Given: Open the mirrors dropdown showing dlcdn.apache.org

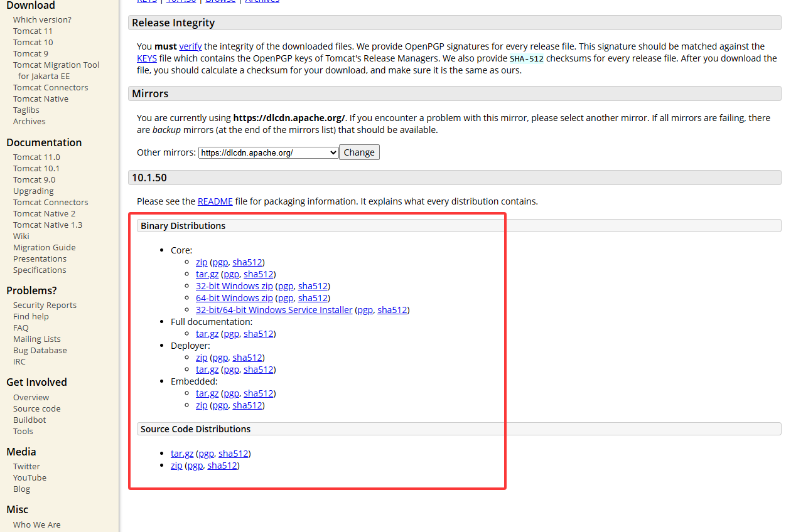Looking at the screenshot, I should click(268, 152).
